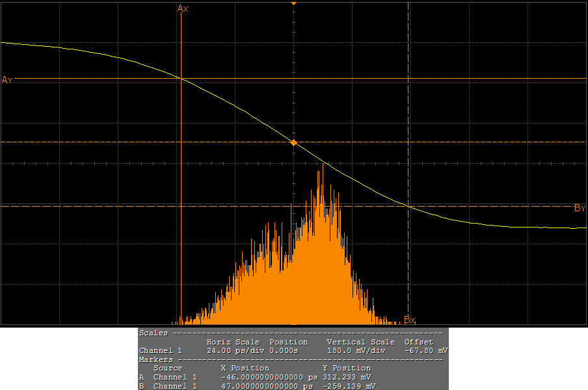
Task: Click the Markers section header
Action: 156,359
